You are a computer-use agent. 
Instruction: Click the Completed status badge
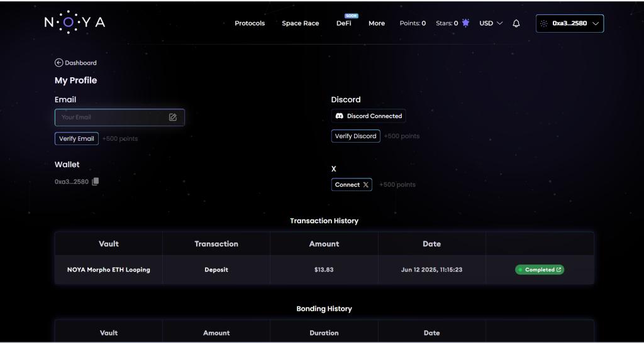pyautogui.click(x=540, y=269)
